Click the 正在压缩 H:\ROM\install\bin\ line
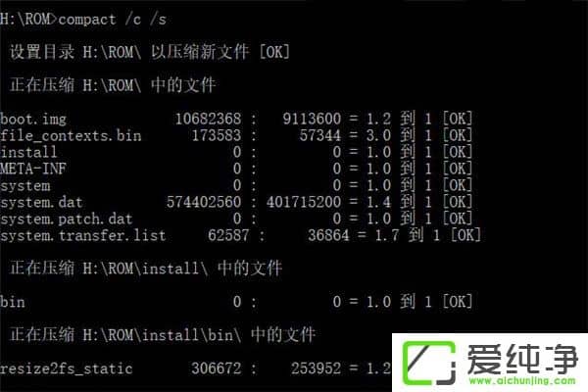 [x=163, y=335]
